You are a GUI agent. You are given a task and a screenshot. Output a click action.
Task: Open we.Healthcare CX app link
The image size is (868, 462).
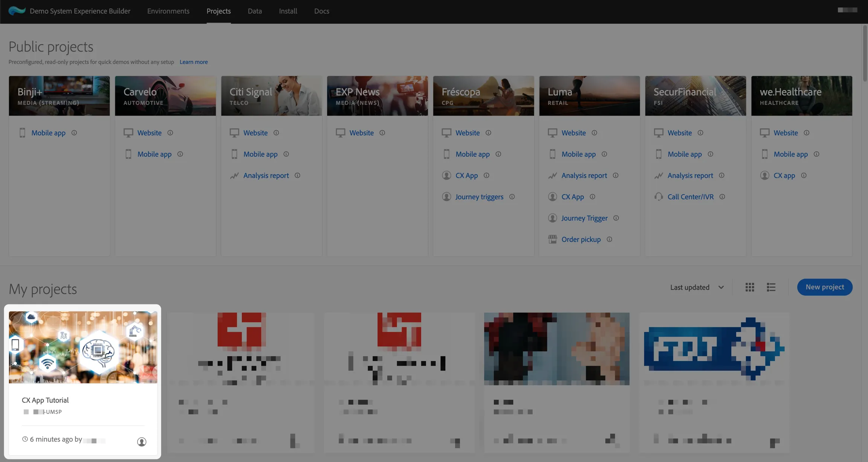coord(784,175)
